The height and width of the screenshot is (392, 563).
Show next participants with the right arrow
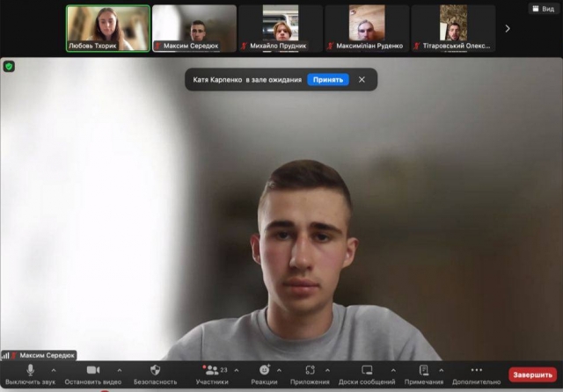pyautogui.click(x=508, y=28)
